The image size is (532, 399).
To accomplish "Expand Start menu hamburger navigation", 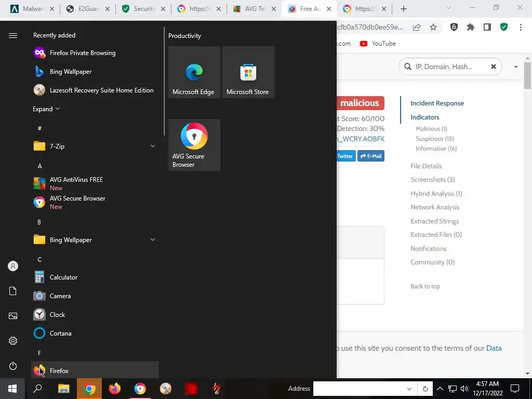I will (x=13, y=36).
